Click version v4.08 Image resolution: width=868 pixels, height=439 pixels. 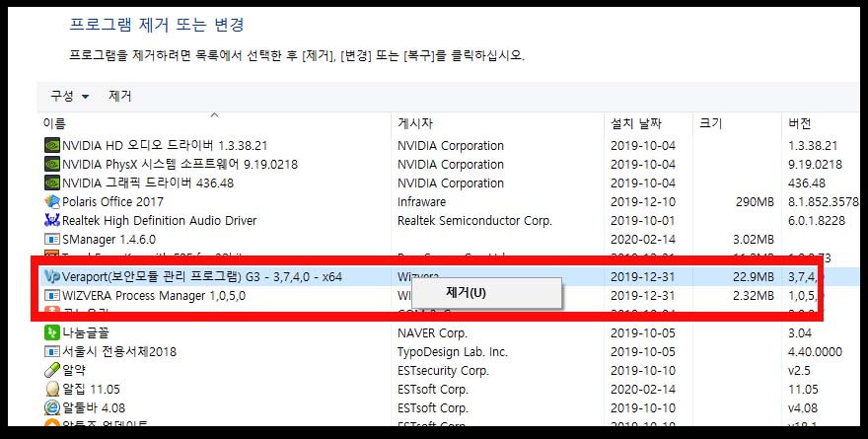(803, 408)
